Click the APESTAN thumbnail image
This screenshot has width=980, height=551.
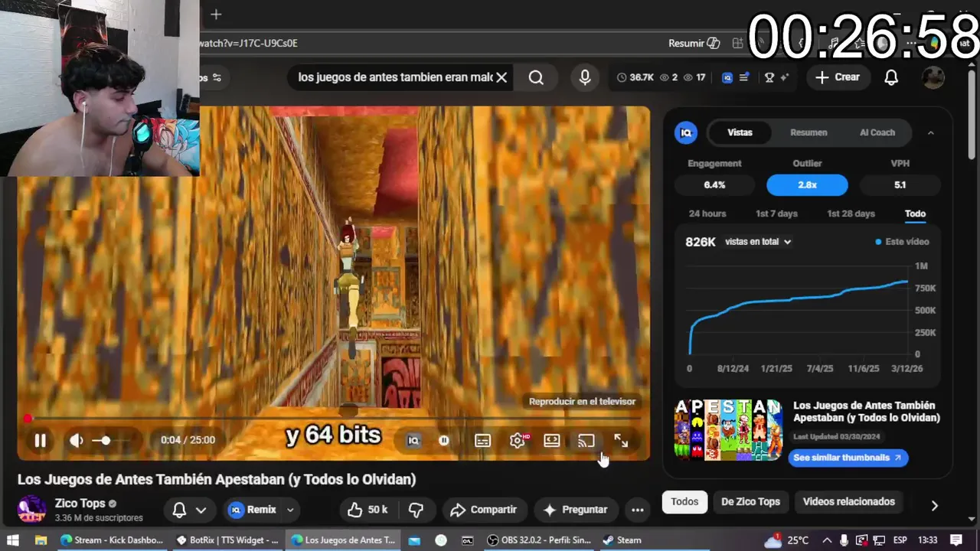click(728, 429)
